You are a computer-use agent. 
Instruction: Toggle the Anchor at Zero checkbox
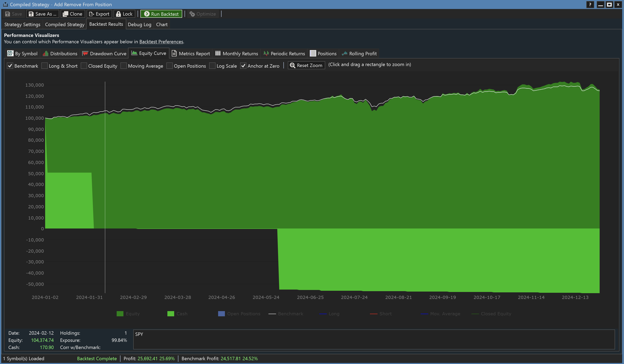(243, 66)
